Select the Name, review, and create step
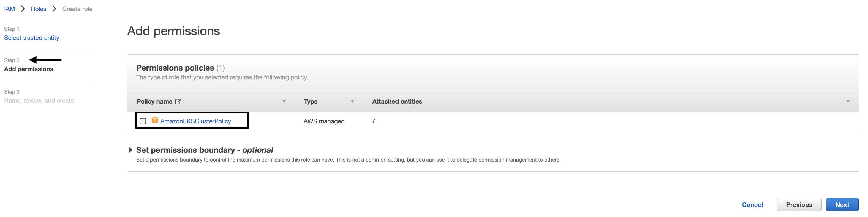This screenshot has height=217, width=868. (x=39, y=101)
